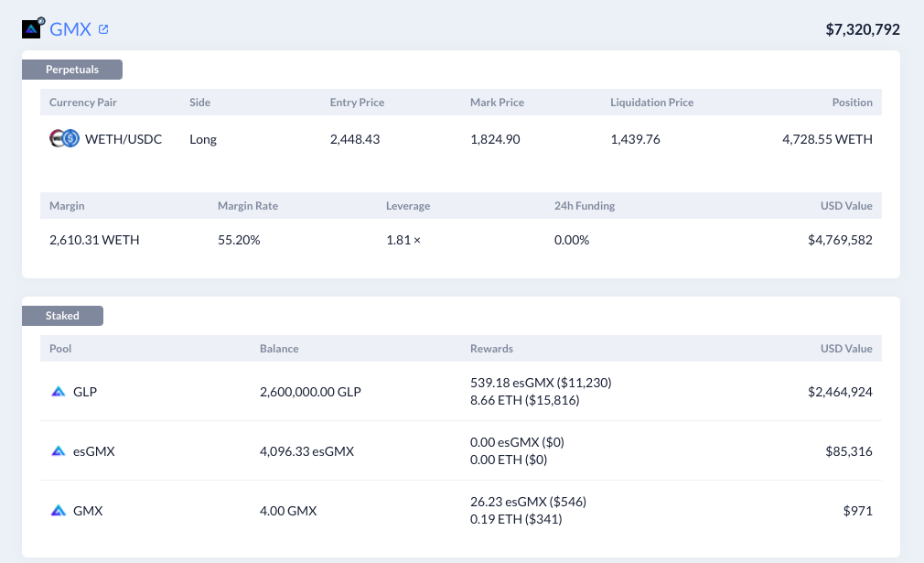Click the GMX protocol logo icon
The image size is (924, 563).
point(32,28)
